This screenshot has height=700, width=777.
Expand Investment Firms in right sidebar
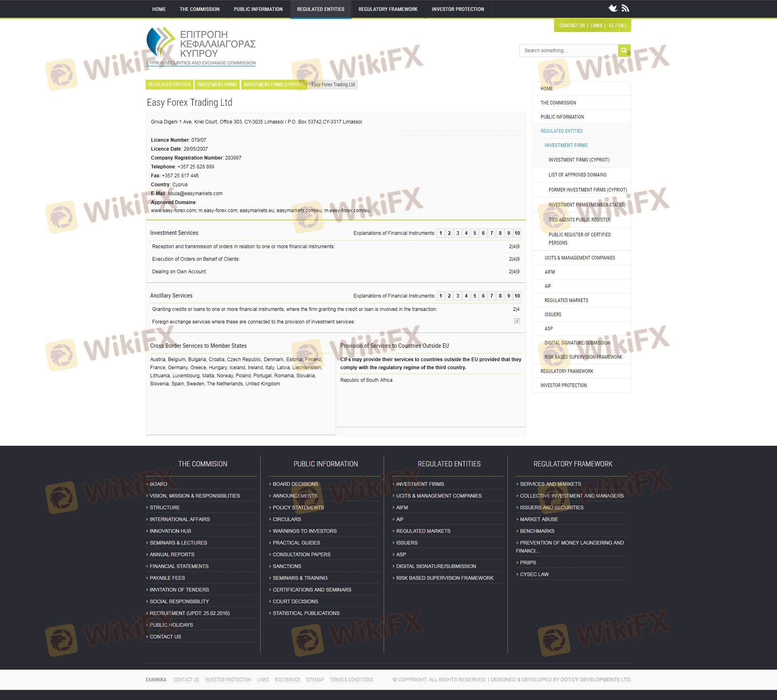pyautogui.click(x=566, y=145)
